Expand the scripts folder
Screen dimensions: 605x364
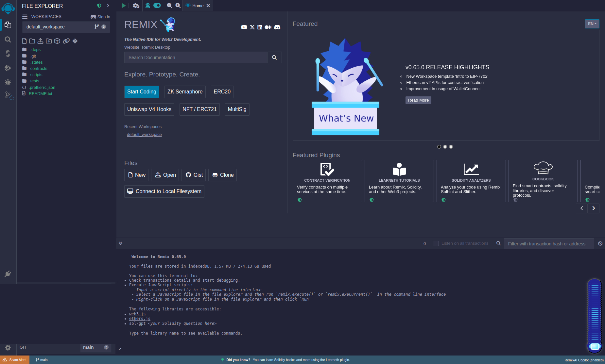36,75
